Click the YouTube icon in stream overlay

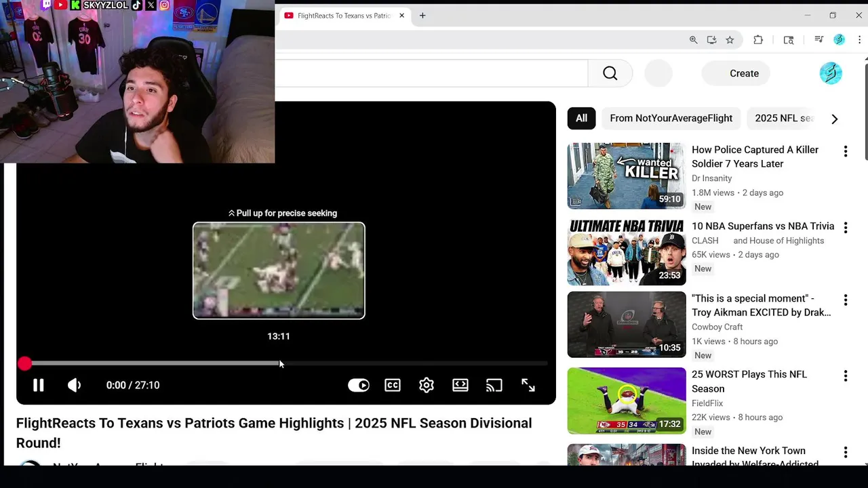pos(61,5)
